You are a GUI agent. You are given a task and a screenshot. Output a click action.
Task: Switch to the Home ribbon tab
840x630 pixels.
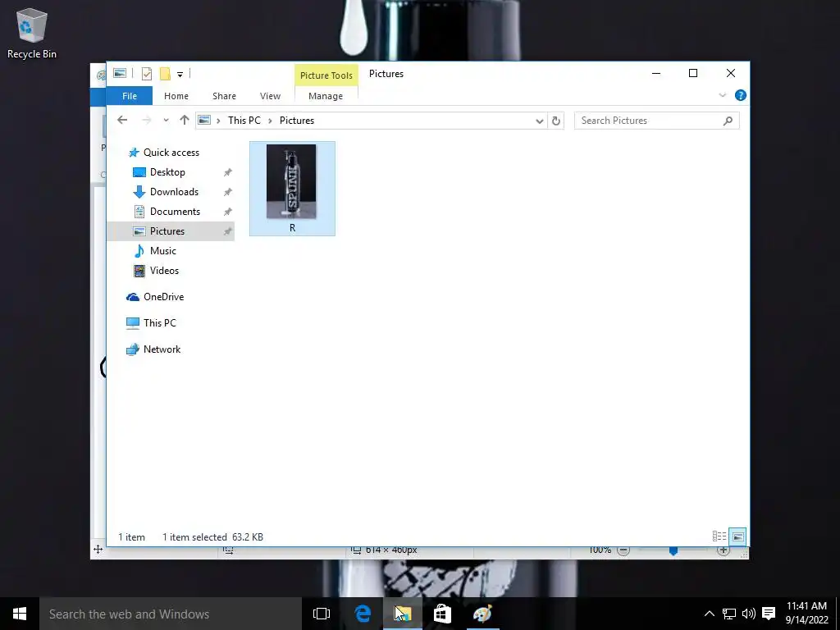point(176,96)
